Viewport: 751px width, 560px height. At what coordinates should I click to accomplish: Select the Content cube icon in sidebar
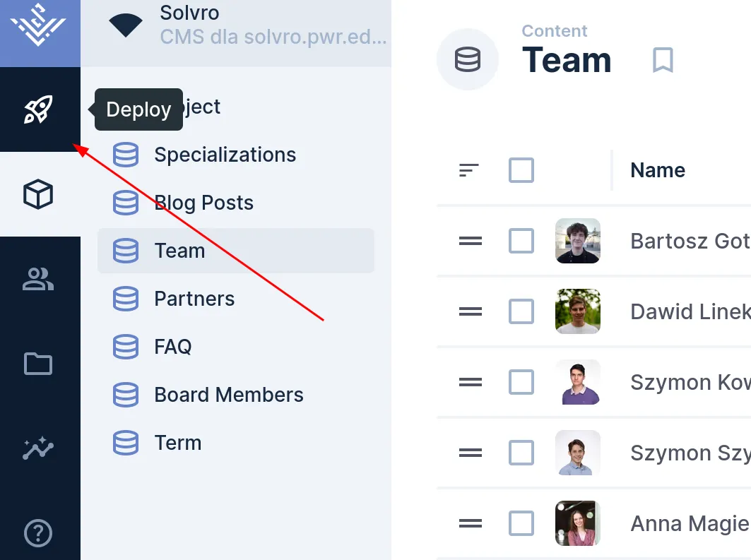[39, 194]
